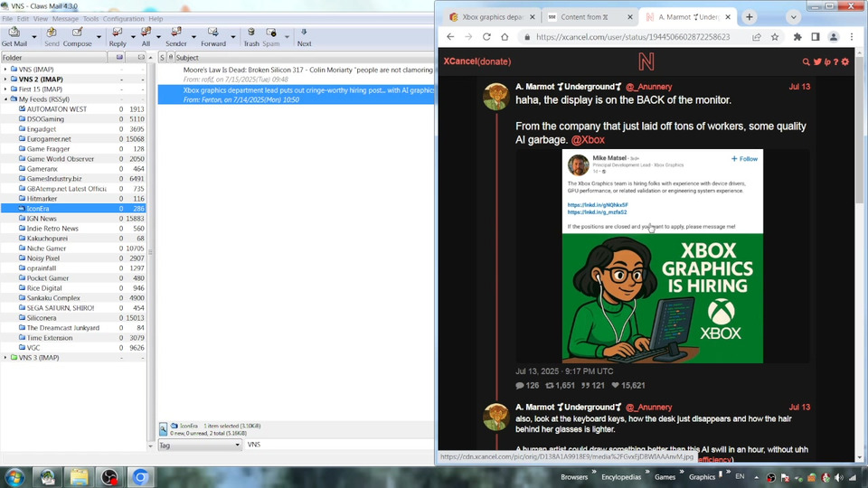Expand the VNS 3 (IMAP) folder

(x=5, y=358)
